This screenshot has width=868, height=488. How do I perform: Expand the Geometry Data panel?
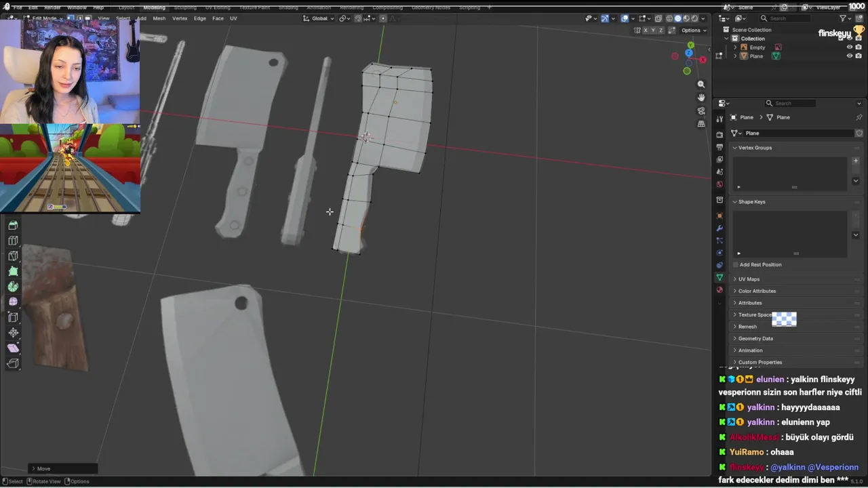tap(755, 338)
